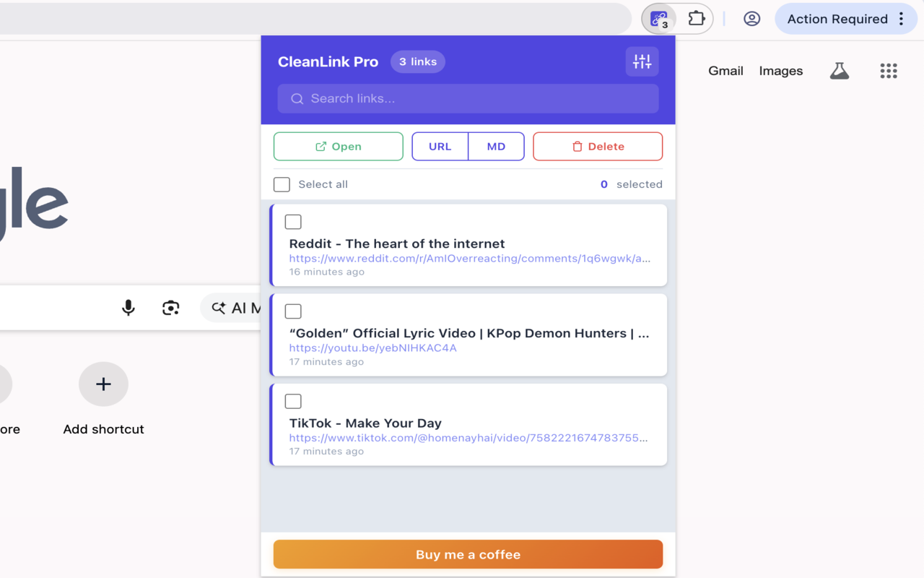The width and height of the screenshot is (924, 578).
Task: Click the Buy me a coffee button
Action: click(x=468, y=554)
